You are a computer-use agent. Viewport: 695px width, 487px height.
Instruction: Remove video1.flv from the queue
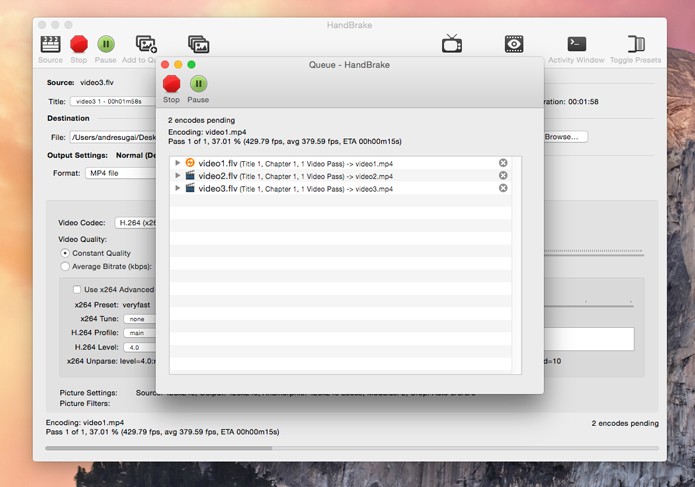[x=503, y=163]
